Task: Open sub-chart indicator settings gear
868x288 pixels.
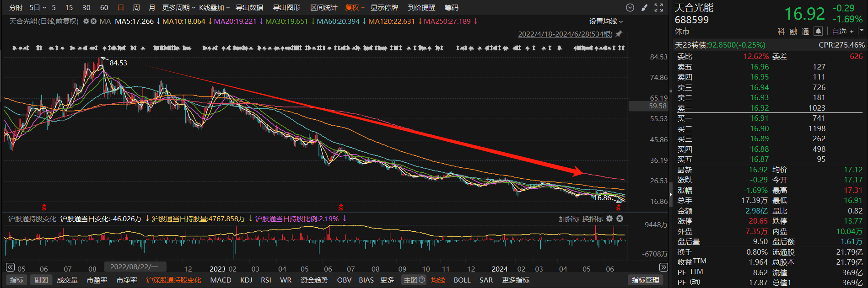Action: pyautogui.click(x=609, y=219)
